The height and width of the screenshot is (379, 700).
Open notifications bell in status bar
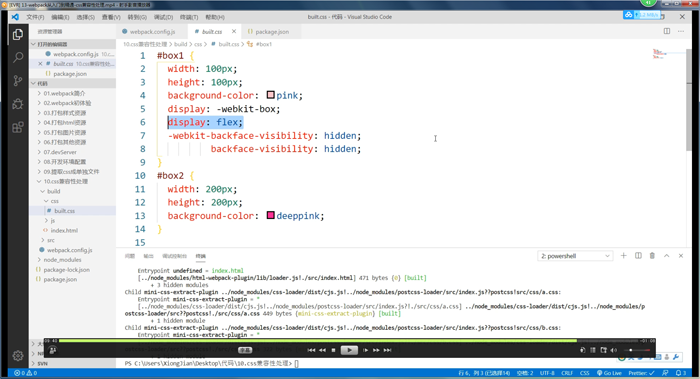[x=681, y=373]
